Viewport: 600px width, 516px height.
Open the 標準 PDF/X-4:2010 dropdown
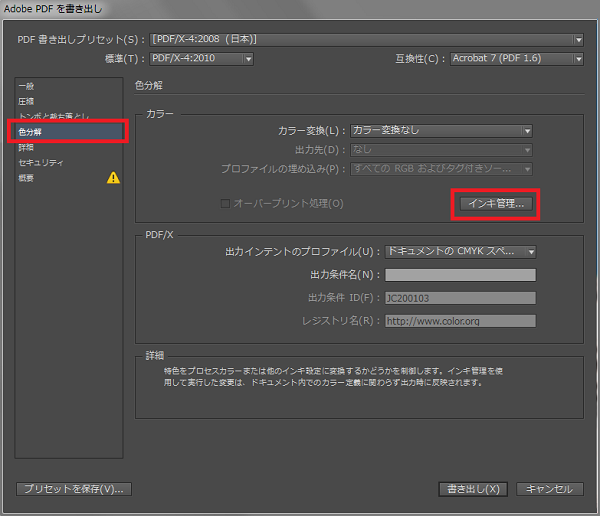(x=201, y=59)
